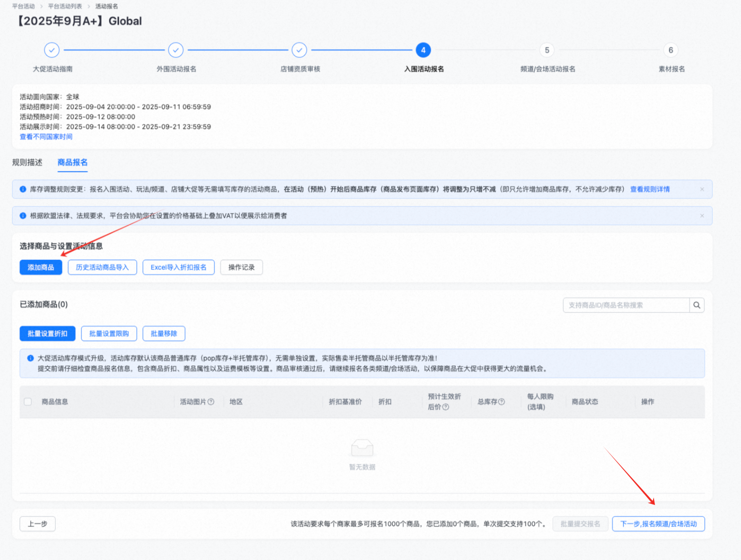Switch to the 规则描述 tab

[27, 162]
